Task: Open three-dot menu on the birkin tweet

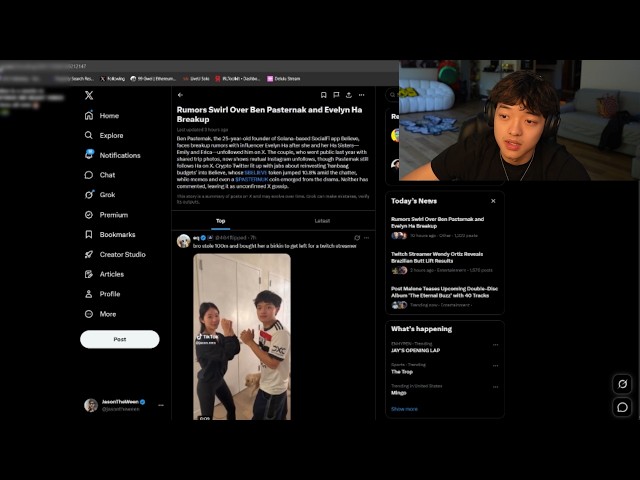Action: [367, 238]
